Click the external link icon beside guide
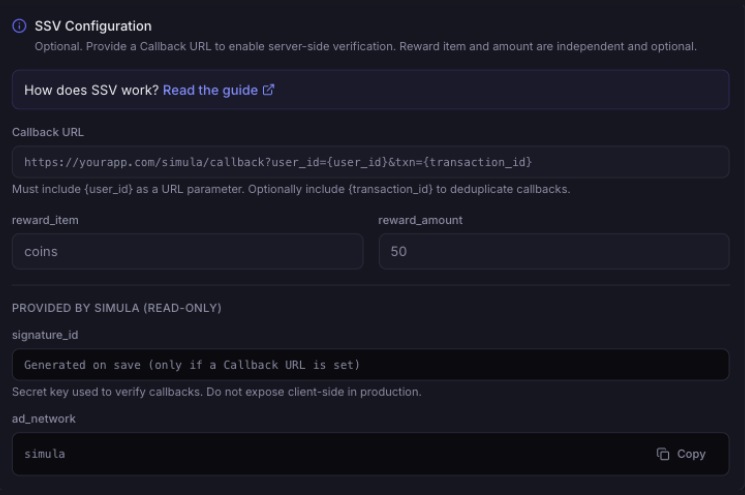The width and height of the screenshot is (745, 495). point(268,90)
